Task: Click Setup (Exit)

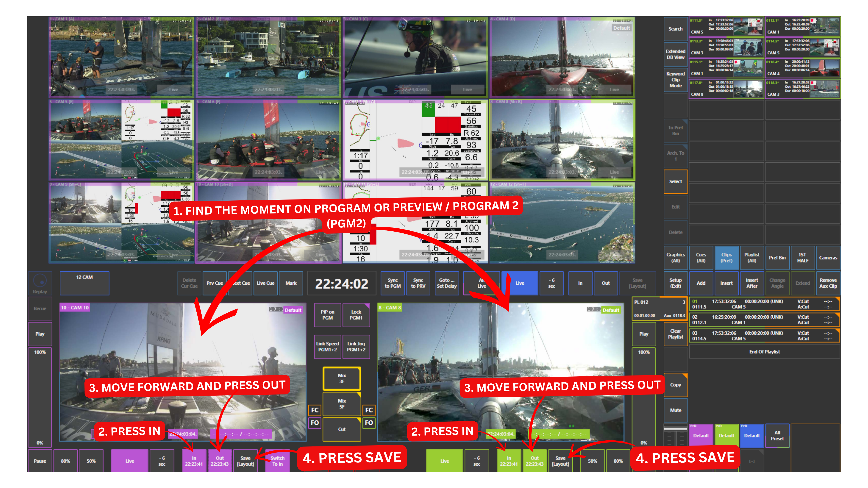Action: point(675,283)
